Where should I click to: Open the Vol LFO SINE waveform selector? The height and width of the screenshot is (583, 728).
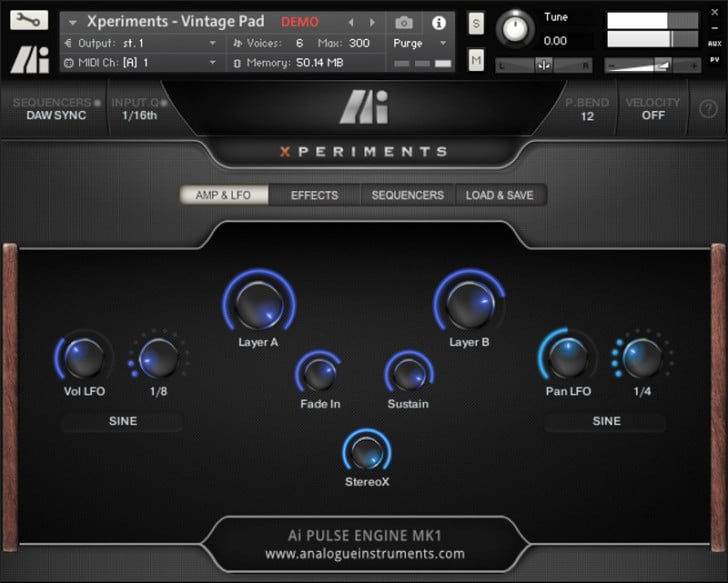click(122, 421)
